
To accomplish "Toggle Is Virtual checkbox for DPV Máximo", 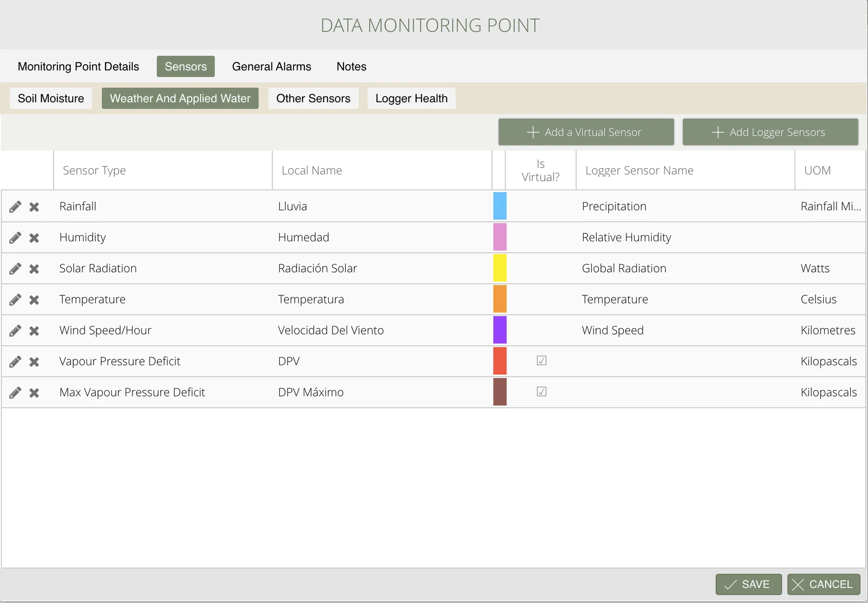I will click(x=542, y=392).
